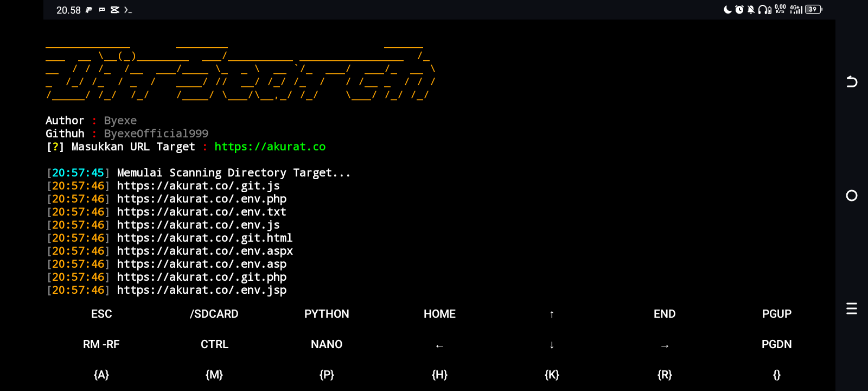Tap the Android home circle icon
The height and width of the screenshot is (391, 868).
852,195
